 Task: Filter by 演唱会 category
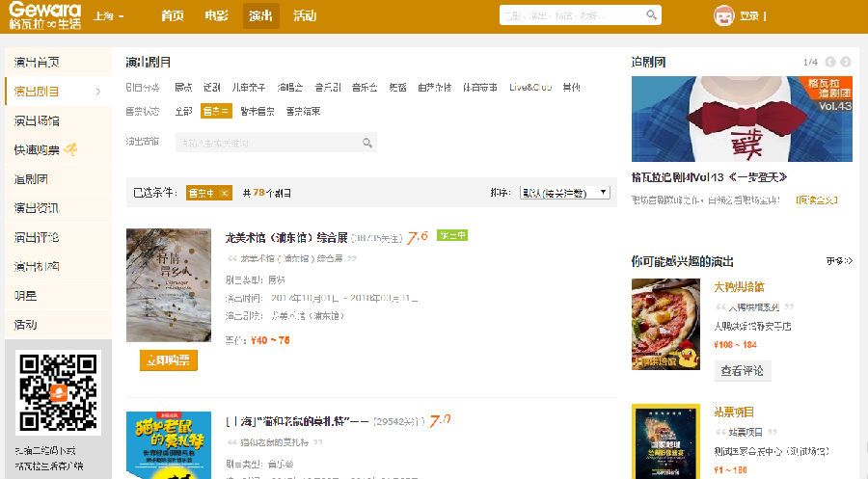coord(290,88)
